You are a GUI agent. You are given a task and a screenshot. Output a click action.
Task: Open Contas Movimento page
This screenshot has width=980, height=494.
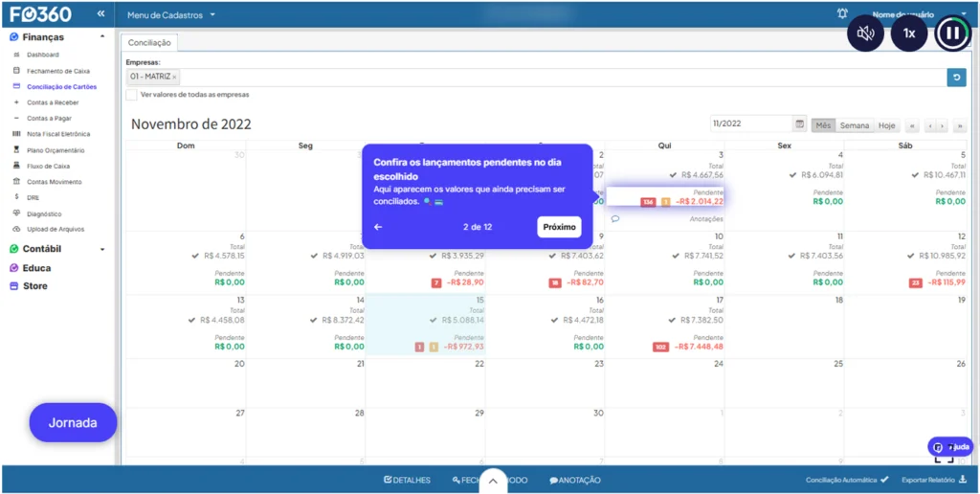pyautogui.click(x=54, y=182)
